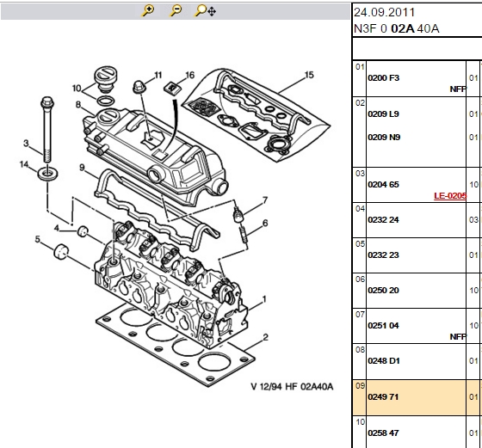Screen dimensions: 482x448
Task: Click row index 02 in parts table
Action: click(360, 103)
